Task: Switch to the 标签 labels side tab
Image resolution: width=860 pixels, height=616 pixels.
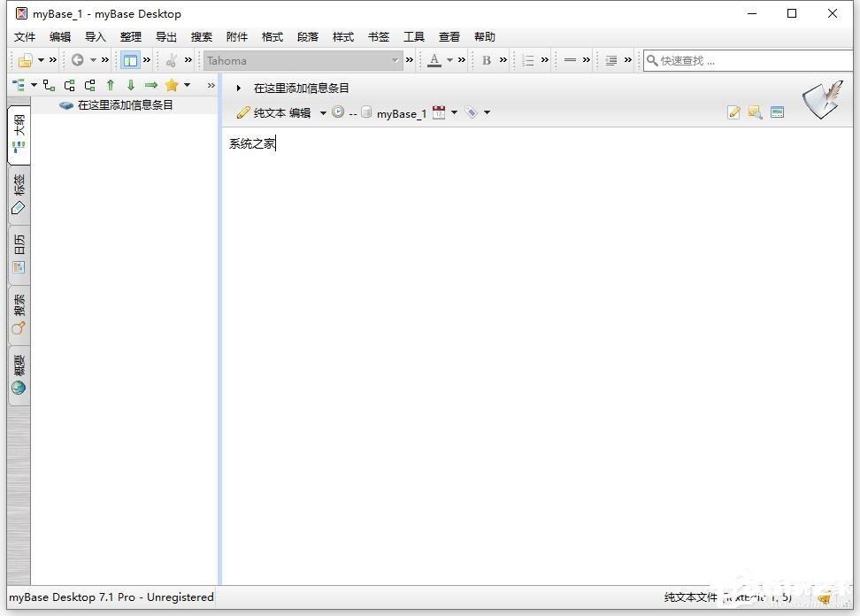Action: tap(19, 195)
